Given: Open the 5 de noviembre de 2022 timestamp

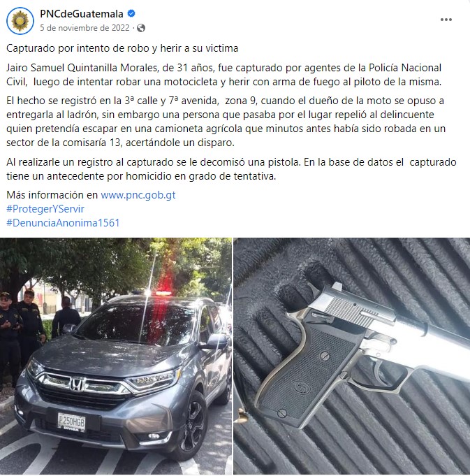Looking at the screenshot, I should 85,28.
